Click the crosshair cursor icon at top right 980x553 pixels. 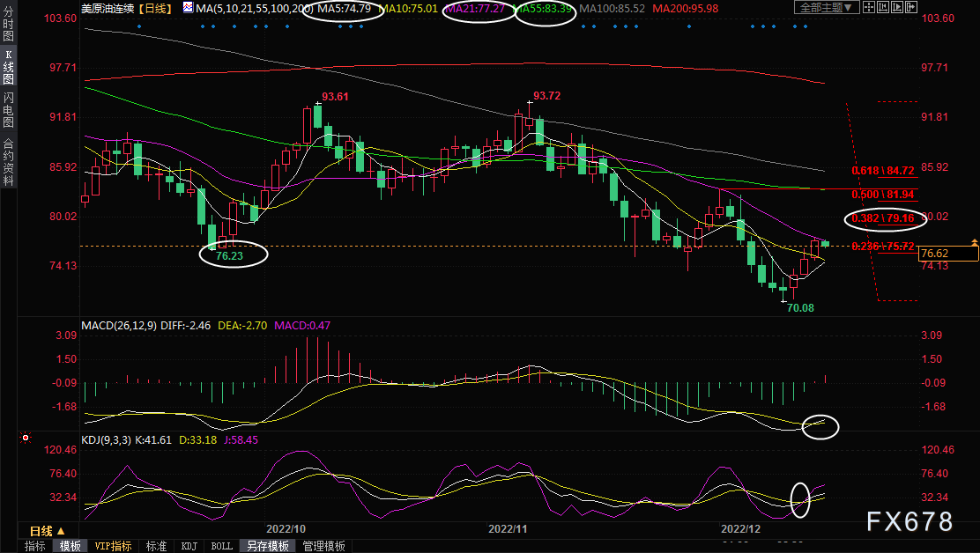[x=869, y=8]
